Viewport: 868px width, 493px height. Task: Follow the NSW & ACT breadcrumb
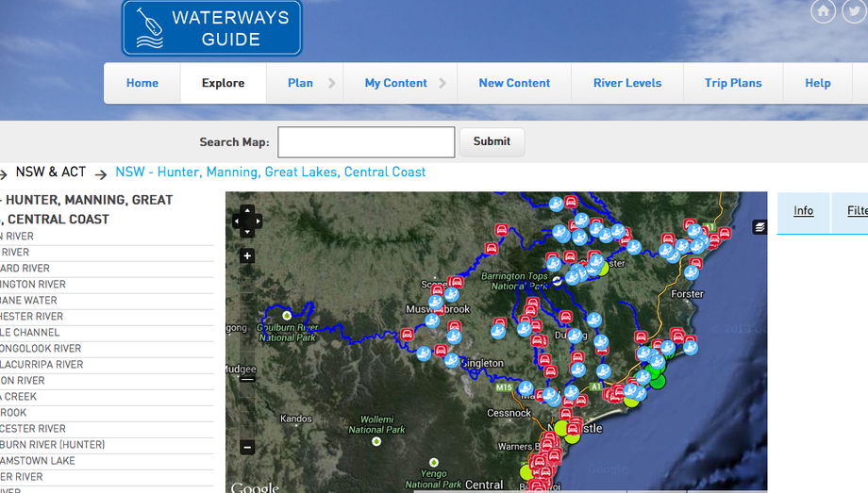[51, 173]
